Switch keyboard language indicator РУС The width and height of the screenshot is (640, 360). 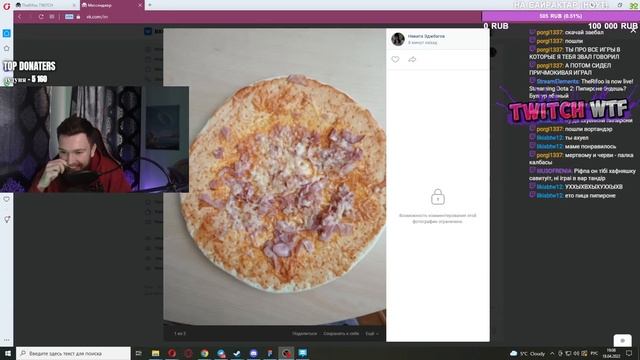pyautogui.click(x=594, y=353)
